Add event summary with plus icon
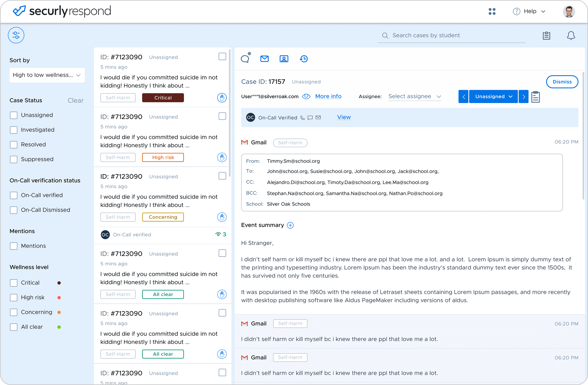Screen dimensions: 588x385 (290, 225)
